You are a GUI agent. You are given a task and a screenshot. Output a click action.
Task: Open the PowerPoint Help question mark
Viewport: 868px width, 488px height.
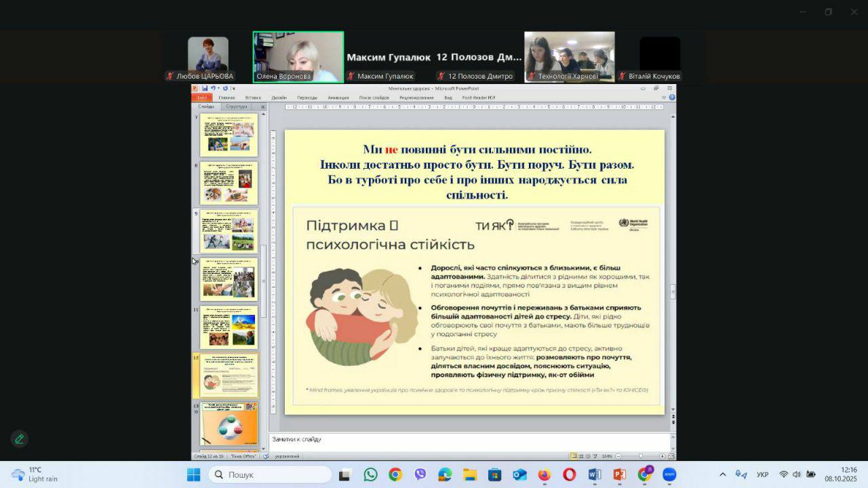671,98
